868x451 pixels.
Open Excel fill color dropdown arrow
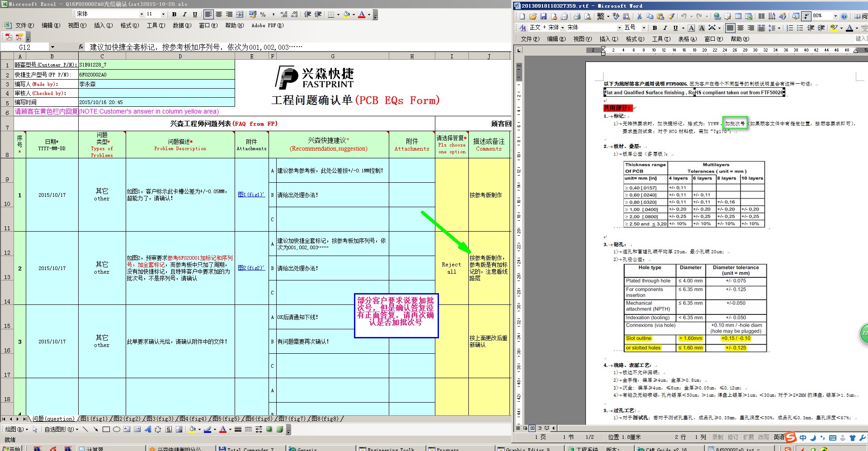coord(354,14)
